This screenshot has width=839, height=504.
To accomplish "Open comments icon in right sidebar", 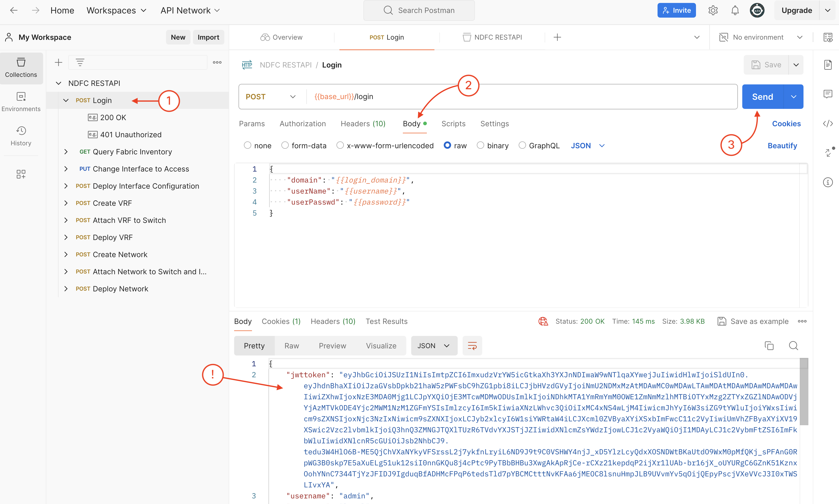I will [x=828, y=94].
